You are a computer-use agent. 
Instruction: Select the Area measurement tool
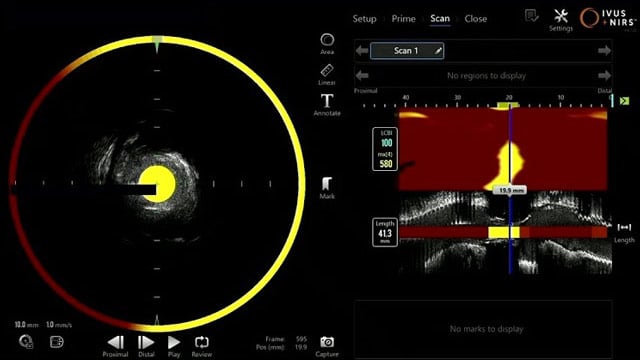point(327,44)
